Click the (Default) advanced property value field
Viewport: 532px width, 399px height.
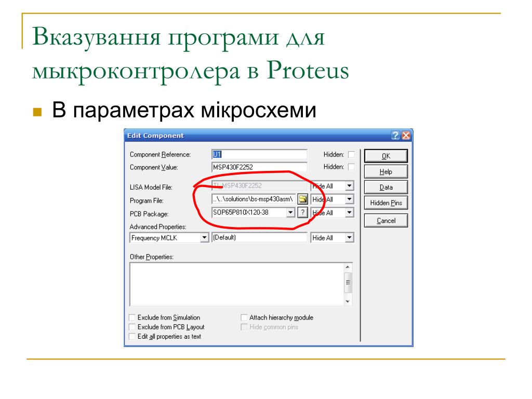[259, 237]
